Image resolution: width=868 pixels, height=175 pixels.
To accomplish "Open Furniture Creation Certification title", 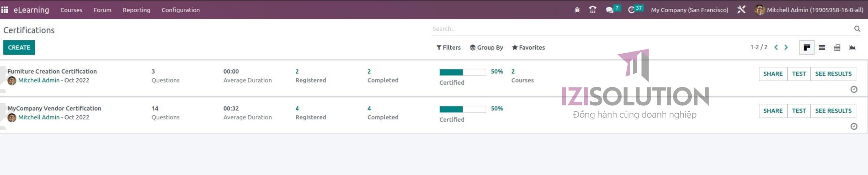I will pyautogui.click(x=52, y=71).
